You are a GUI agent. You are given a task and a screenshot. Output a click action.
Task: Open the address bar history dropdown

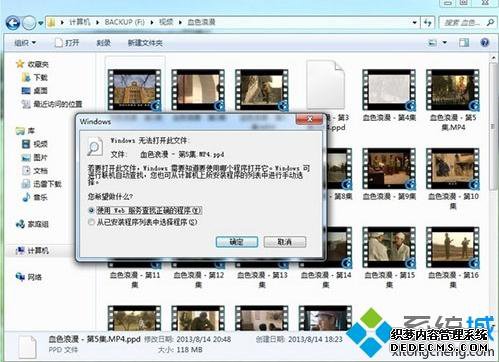point(414,23)
